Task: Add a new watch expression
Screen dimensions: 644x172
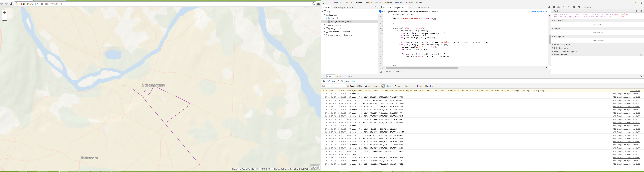Action: click(636, 11)
